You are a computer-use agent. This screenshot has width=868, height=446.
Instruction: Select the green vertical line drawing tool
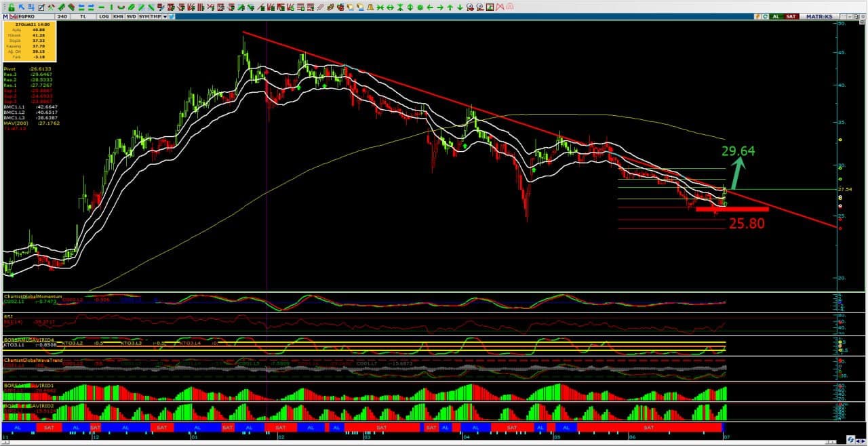pyautogui.click(x=111, y=7)
